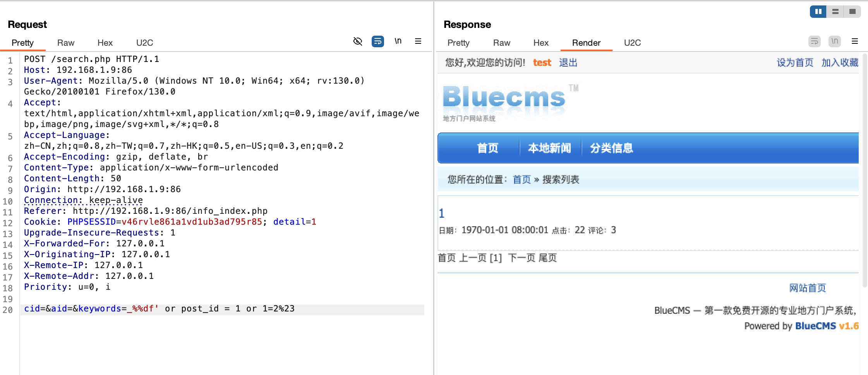Open 首页 in blue navigation bar
The image size is (868, 375).
(488, 148)
